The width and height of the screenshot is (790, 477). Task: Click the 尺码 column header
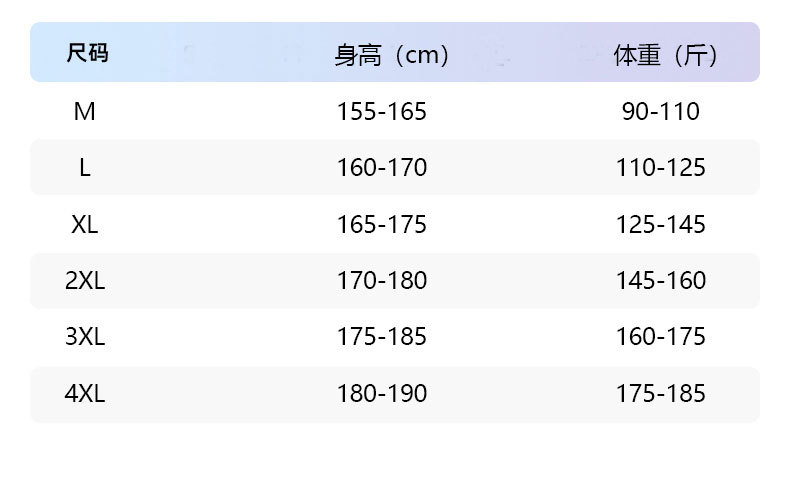click(87, 53)
